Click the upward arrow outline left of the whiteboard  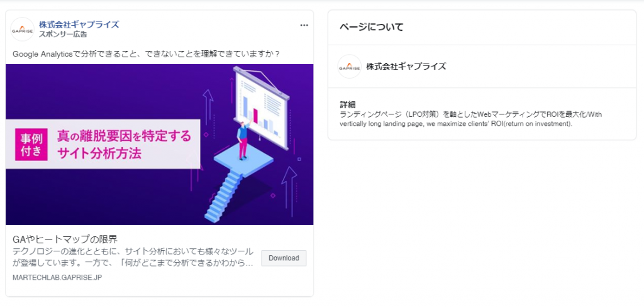click(208, 107)
